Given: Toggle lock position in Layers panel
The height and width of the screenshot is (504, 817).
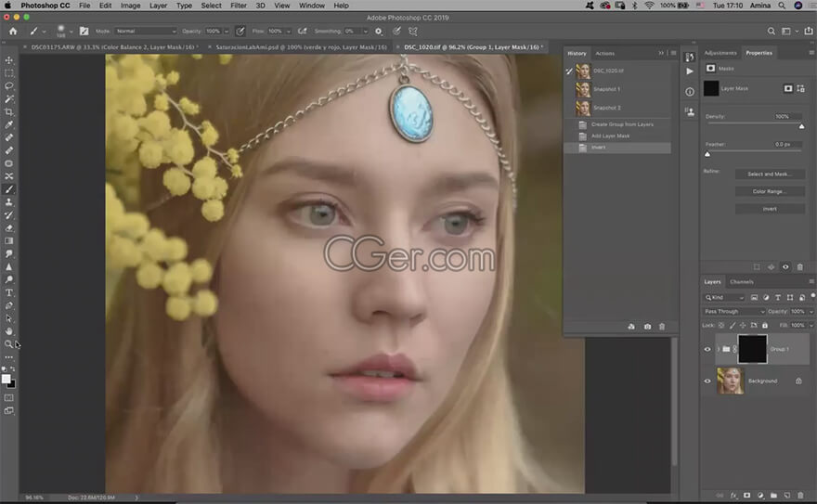Looking at the screenshot, I should click(x=743, y=326).
